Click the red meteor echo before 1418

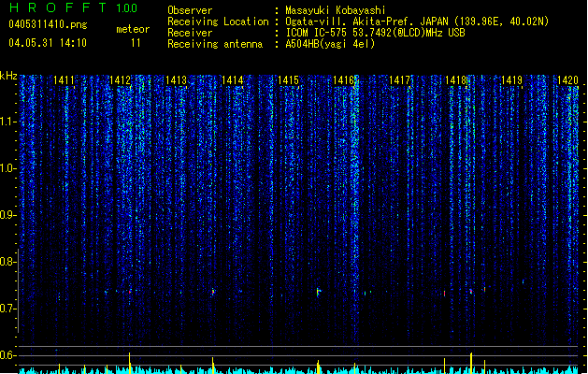445,293
